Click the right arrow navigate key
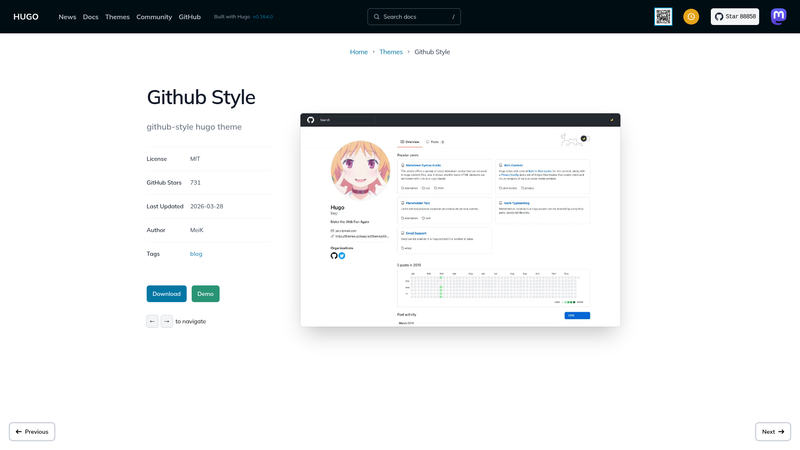This screenshot has width=800, height=450. (166, 321)
